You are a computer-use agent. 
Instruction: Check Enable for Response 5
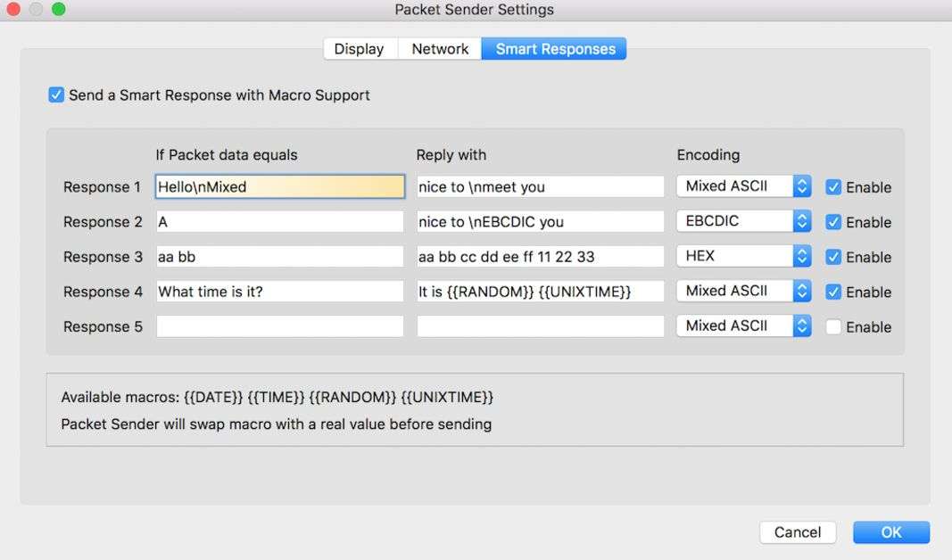(x=833, y=326)
